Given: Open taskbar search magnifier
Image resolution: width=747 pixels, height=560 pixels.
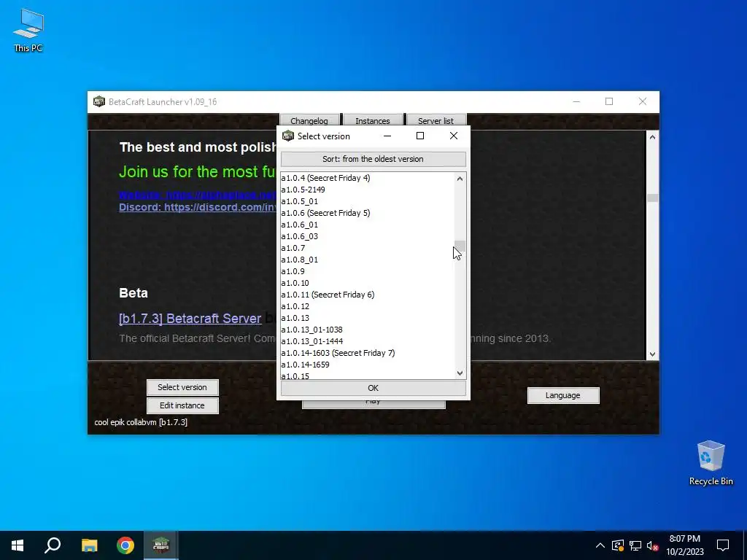Looking at the screenshot, I should 53,545.
